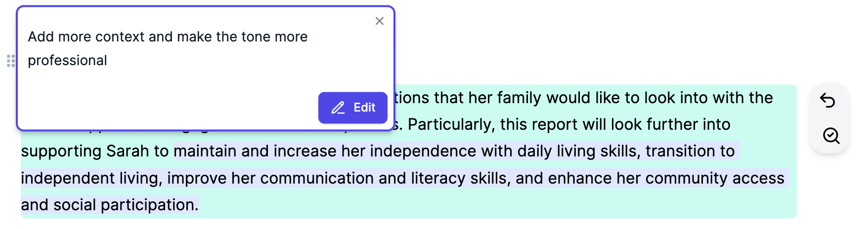Screen dimensions: 868x229
Task: Click the phrase 'daily living skills'
Action: (x=577, y=151)
